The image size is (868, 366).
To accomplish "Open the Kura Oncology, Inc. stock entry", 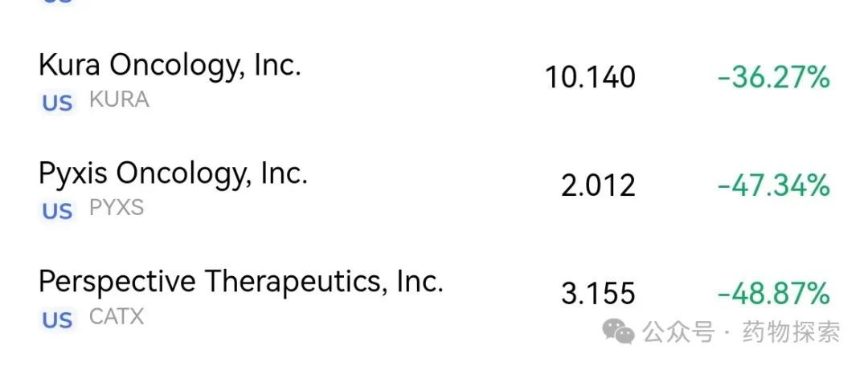I will pos(170,65).
